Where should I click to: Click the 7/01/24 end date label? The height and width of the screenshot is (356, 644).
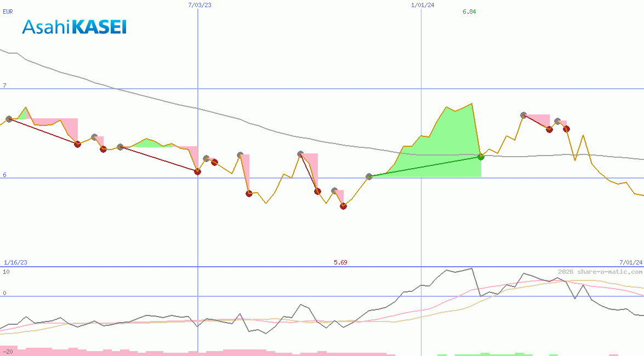[x=630, y=262]
